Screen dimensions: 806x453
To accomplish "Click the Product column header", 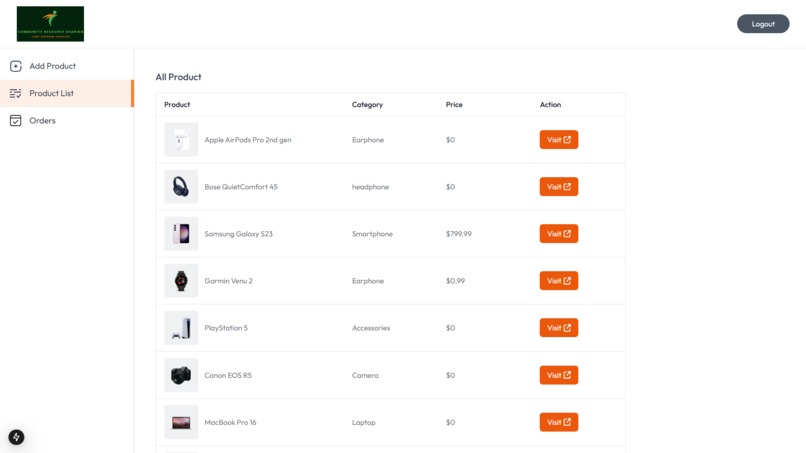I will click(x=177, y=104).
